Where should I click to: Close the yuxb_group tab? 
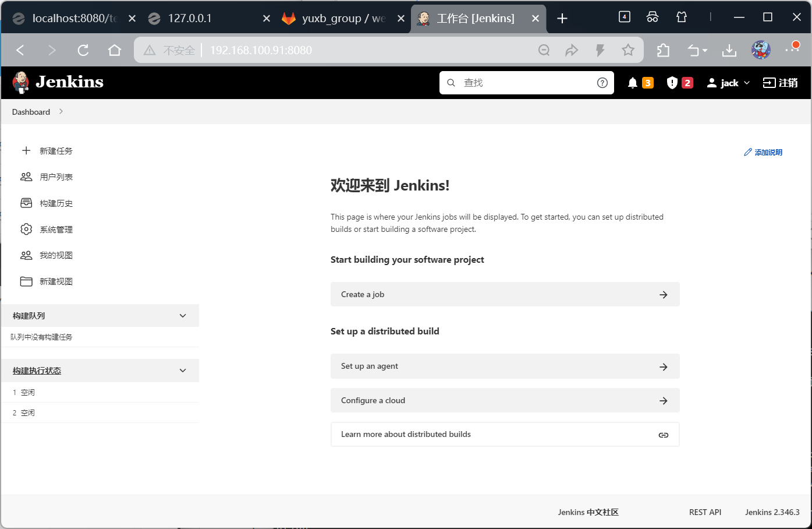(401, 19)
